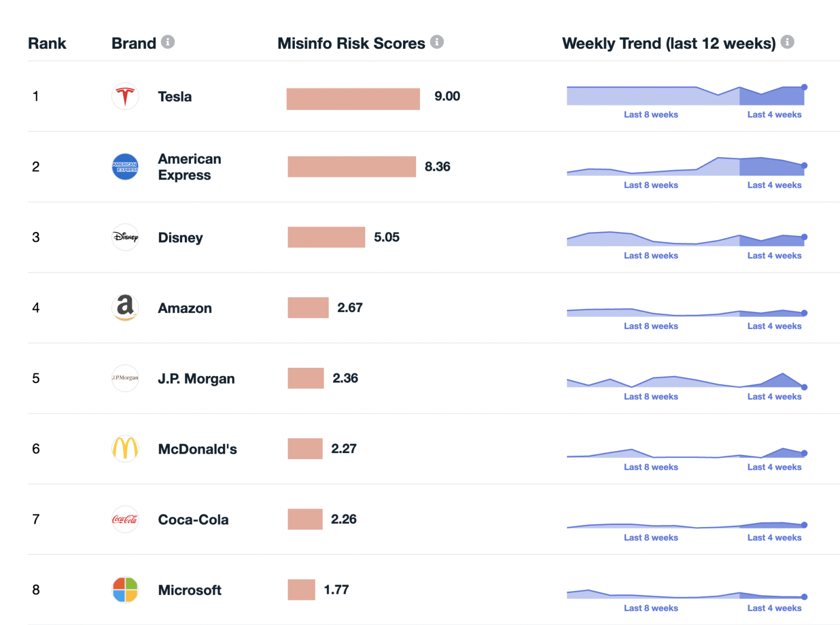The width and height of the screenshot is (840, 625).
Task: Click the Disney logo icon
Action: 125,238
